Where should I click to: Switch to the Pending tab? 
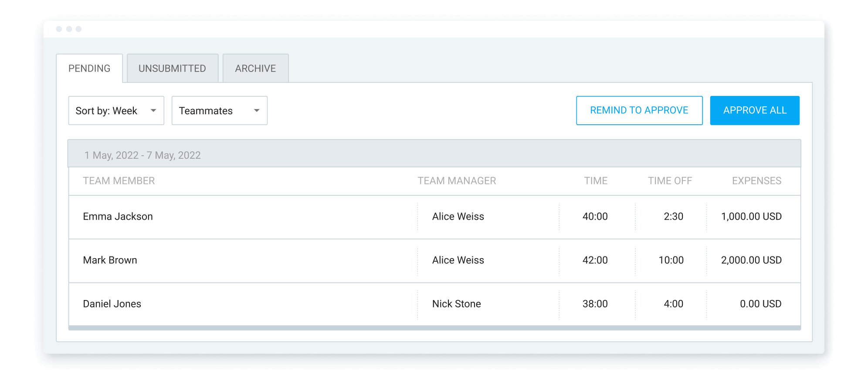pyautogui.click(x=89, y=68)
